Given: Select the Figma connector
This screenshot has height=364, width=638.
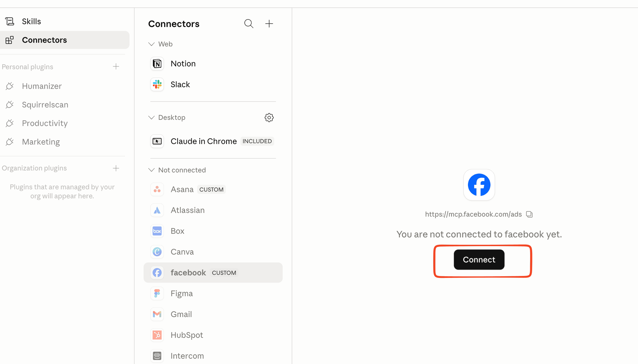Looking at the screenshot, I should [x=213, y=294].
